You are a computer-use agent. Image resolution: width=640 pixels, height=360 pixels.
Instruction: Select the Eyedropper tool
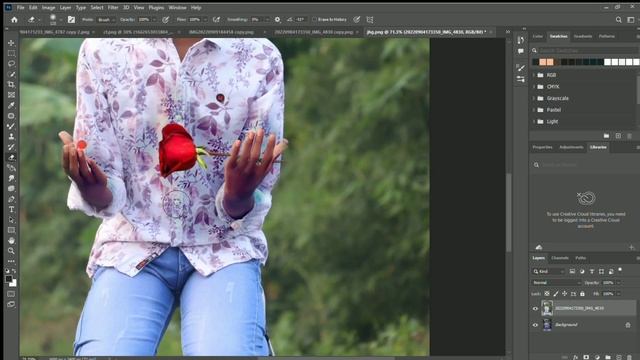pos(11,105)
